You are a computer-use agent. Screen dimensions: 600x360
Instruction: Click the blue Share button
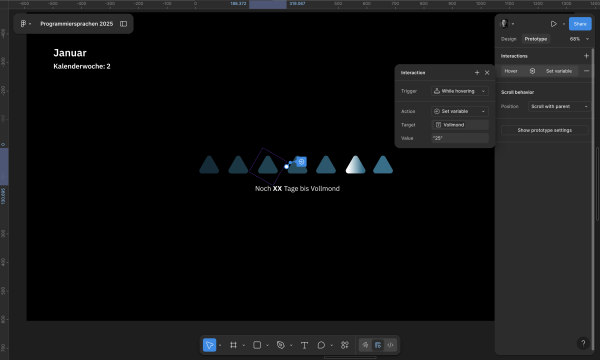[580, 24]
